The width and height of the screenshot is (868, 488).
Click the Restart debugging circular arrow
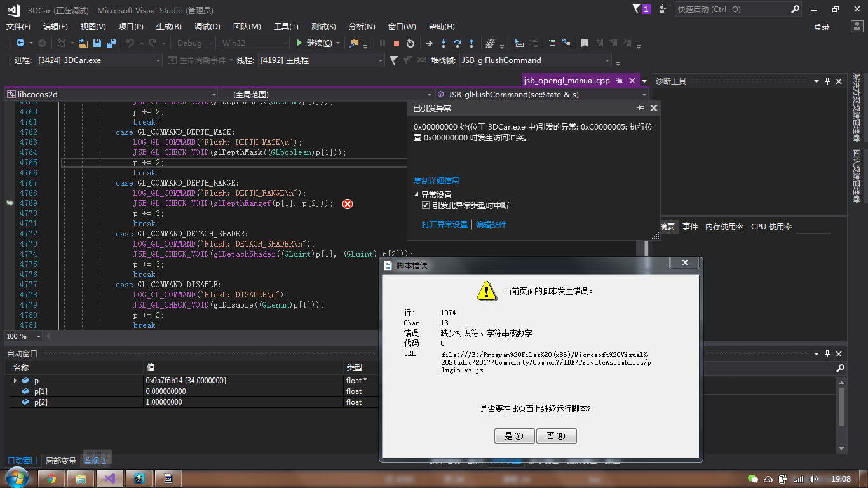(x=410, y=43)
